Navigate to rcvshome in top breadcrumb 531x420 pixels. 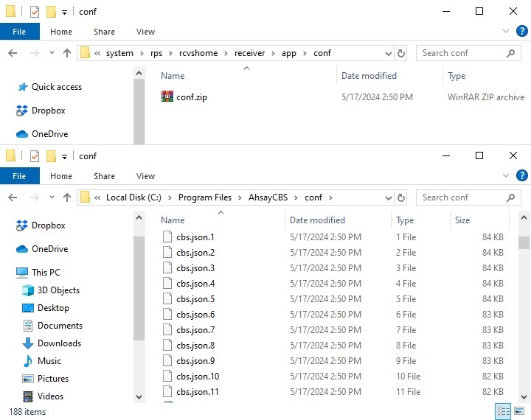[x=198, y=53]
